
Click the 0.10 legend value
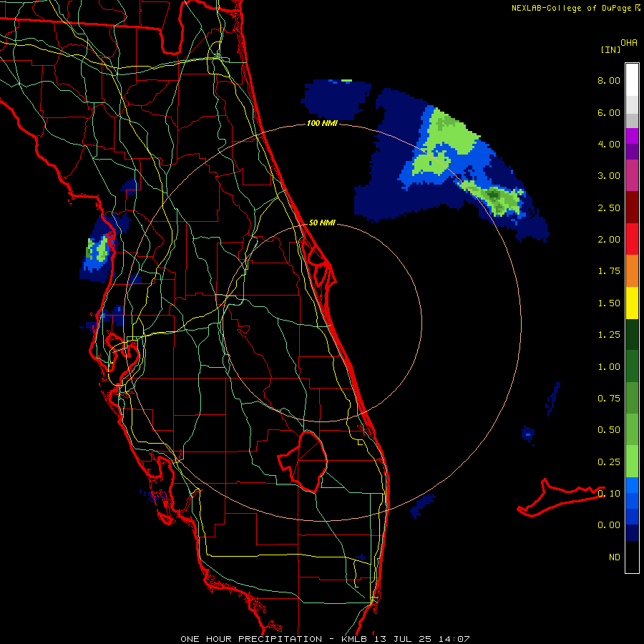[609, 494]
